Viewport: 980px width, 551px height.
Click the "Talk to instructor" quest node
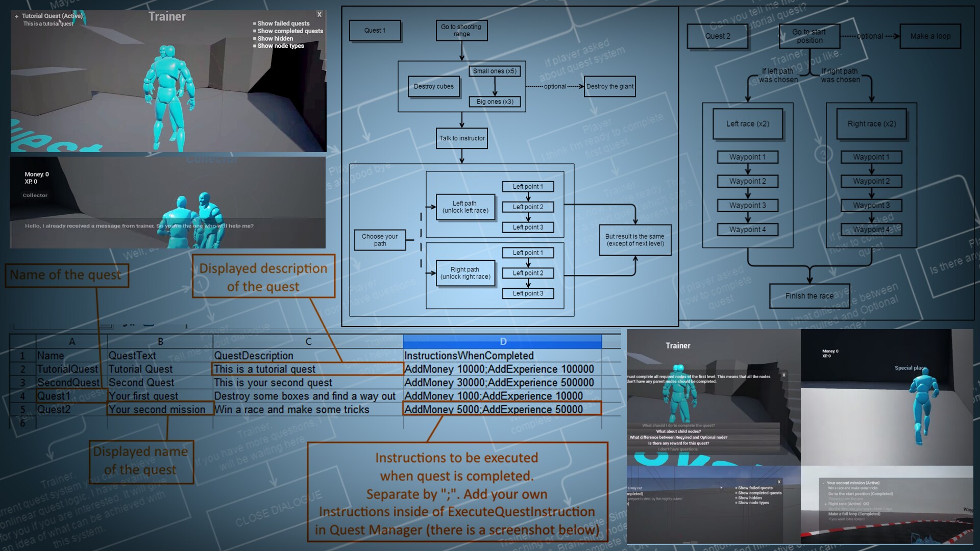point(461,138)
